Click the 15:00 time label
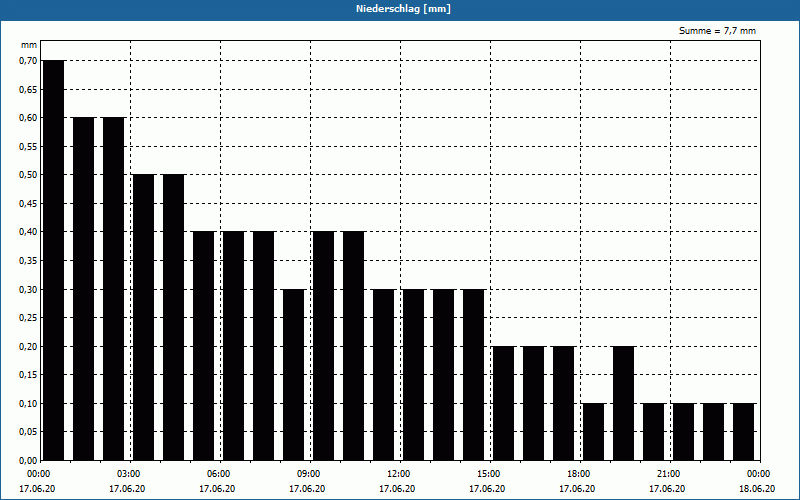 489,474
